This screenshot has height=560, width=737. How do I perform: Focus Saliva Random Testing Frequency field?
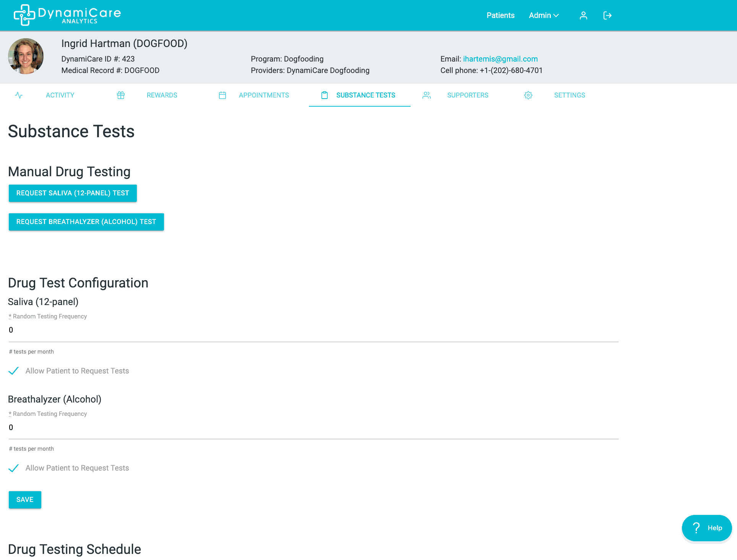click(x=313, y=330)
